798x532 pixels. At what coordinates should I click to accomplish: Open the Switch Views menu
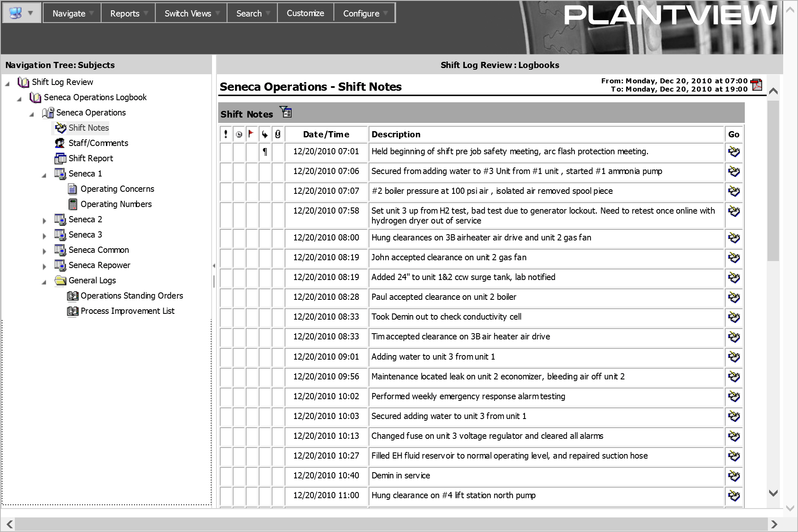point(191,13)
